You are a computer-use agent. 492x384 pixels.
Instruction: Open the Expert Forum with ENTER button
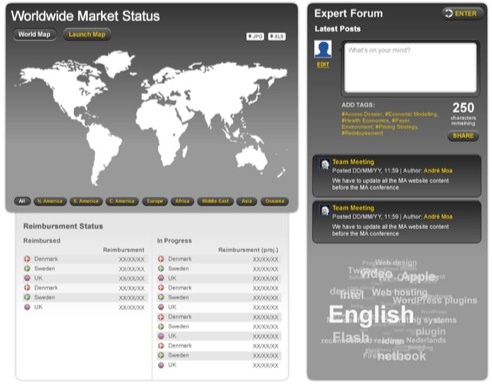[462, 14]
